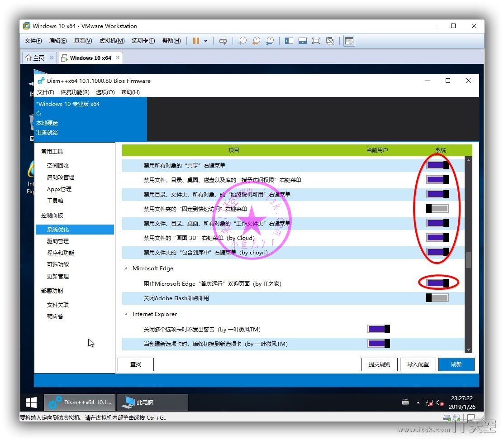Viewport: 504px width, 441px height.
Task: Click the 查找 search button
Action: [x=136, y=364]
